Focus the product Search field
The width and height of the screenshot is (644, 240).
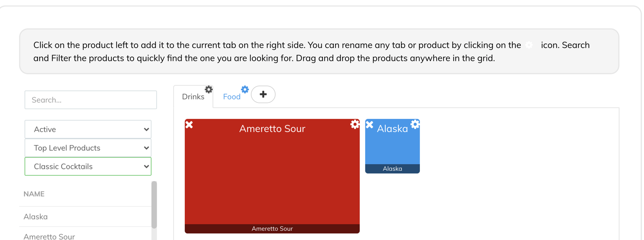pos(90,100)
